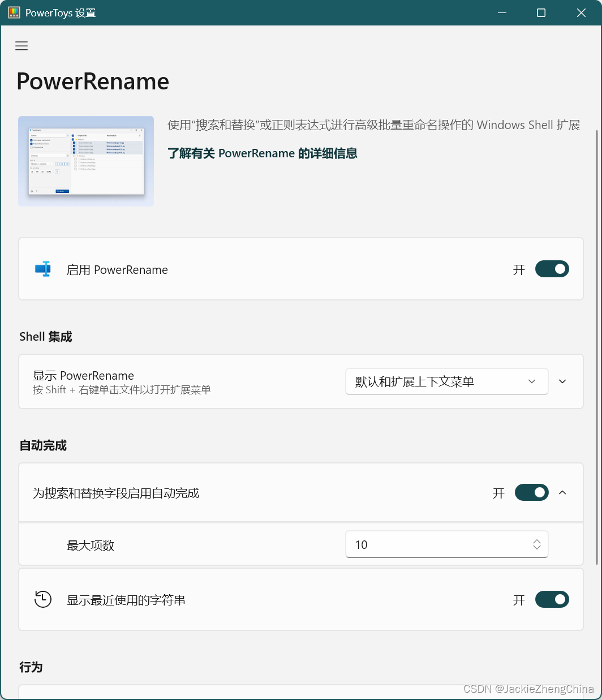Screen dimensions: 602x700
Task: Click the 为搜索和替换字段启用自动完成 label
Action: (116, 493)
